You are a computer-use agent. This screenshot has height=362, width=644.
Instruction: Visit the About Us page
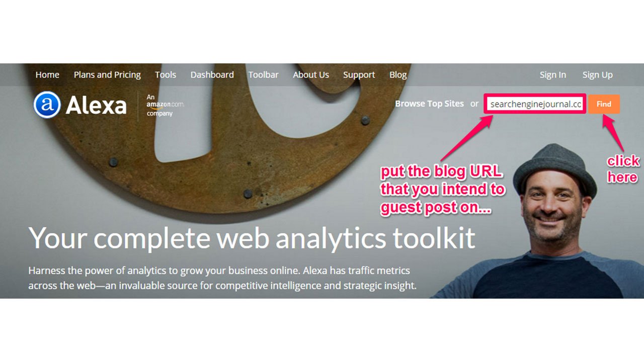coord(311,74)
